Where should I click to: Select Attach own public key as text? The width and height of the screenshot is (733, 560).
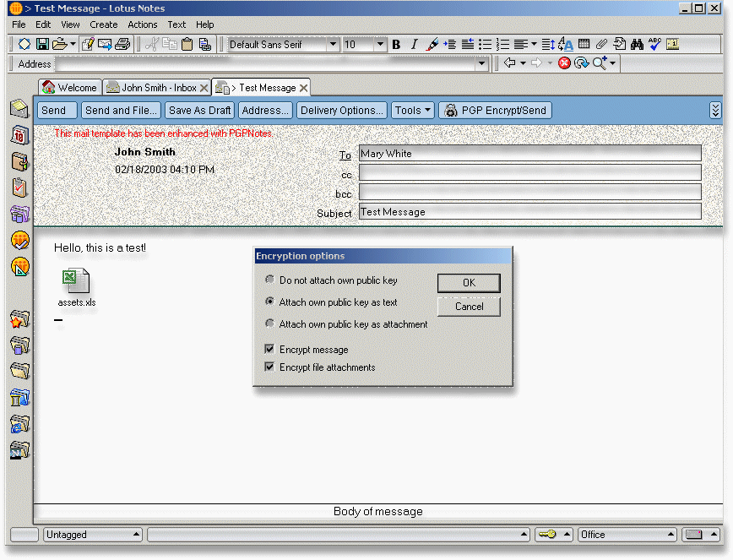tap(269, 302)
